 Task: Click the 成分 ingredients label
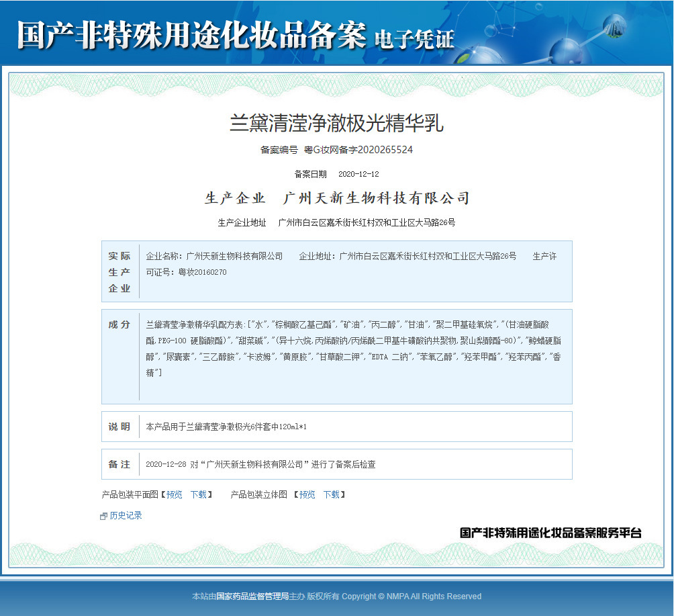click(119, 324)
